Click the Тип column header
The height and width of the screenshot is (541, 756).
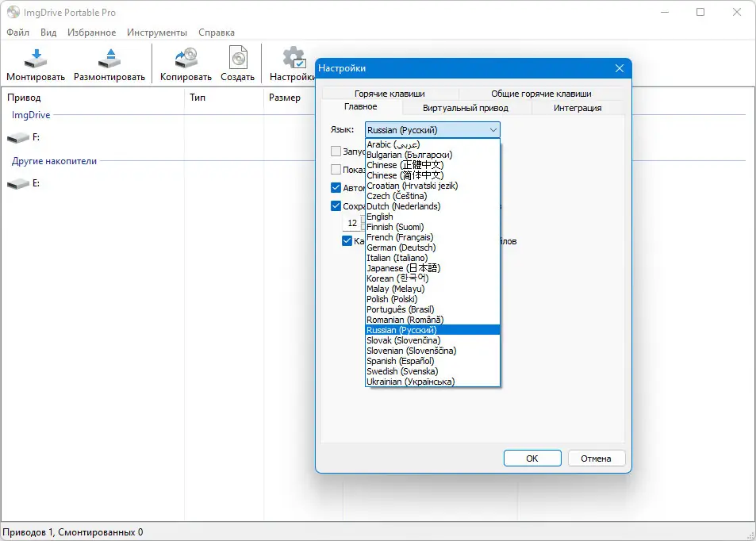224,98
